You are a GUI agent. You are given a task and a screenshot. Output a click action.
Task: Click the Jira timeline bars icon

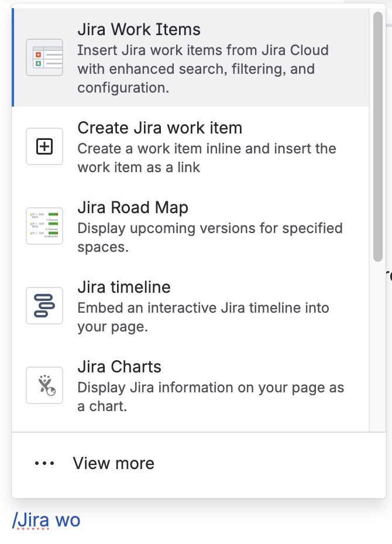44,306
